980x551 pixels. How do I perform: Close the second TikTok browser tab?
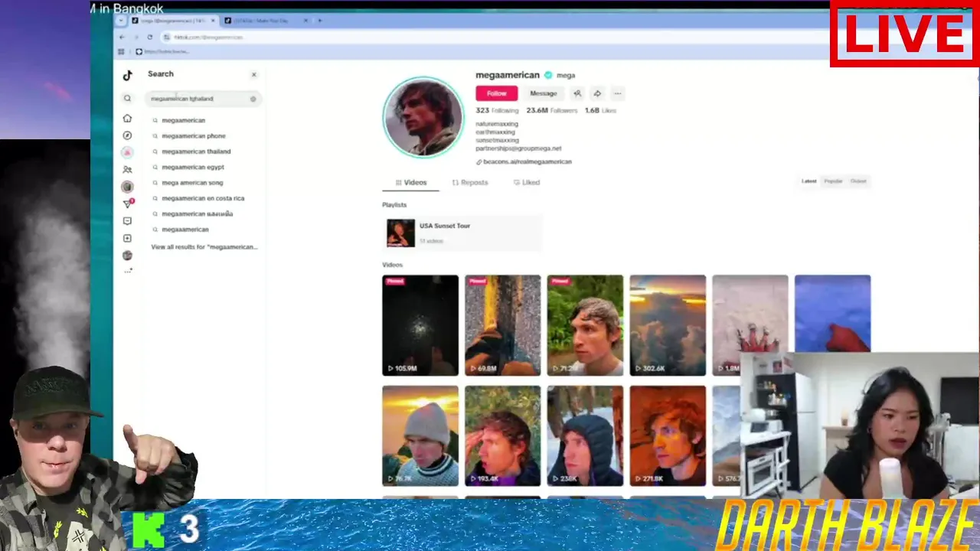pos(305,21)
